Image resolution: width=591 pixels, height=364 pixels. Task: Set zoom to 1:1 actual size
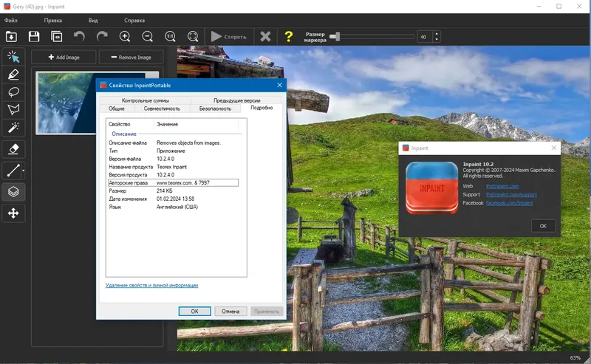pyautogui.click(x=170, y=37)
